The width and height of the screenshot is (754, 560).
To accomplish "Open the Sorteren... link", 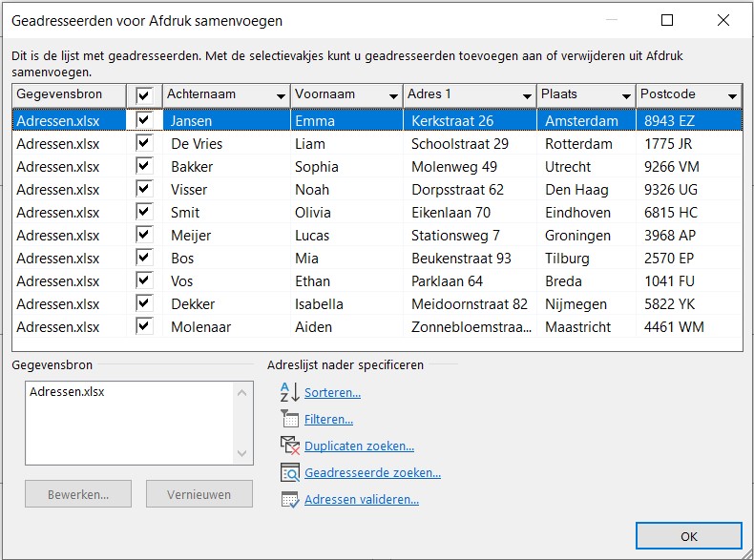I will coord(332,393).
